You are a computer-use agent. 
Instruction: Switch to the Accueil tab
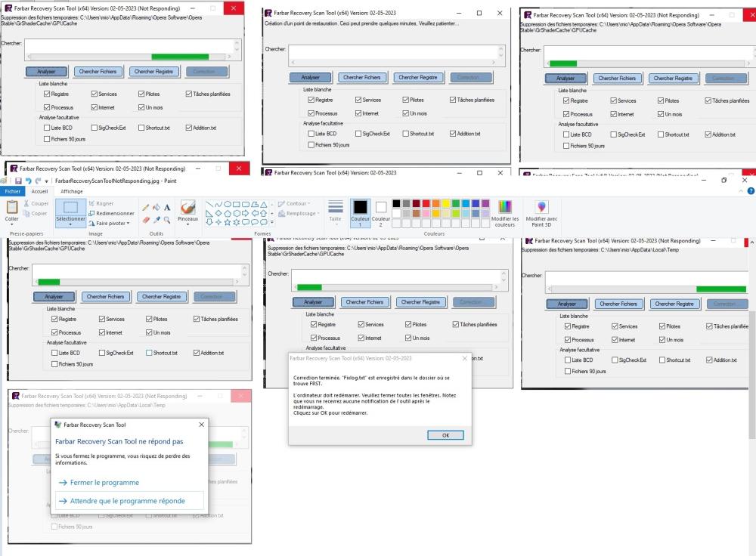[39, 191]
